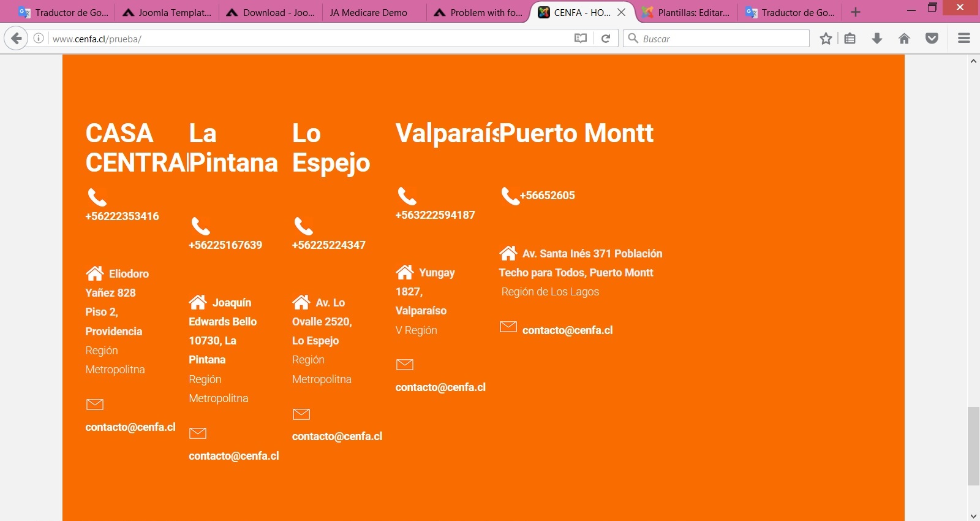
Task: Click the phone icon above +56225224347
Action: [x=304, y=226]
